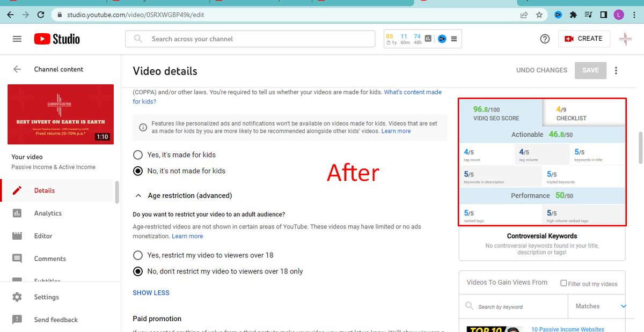644x332 pixels.
Task: Click the Performance 50/50 header
Action: click(542, 196)
